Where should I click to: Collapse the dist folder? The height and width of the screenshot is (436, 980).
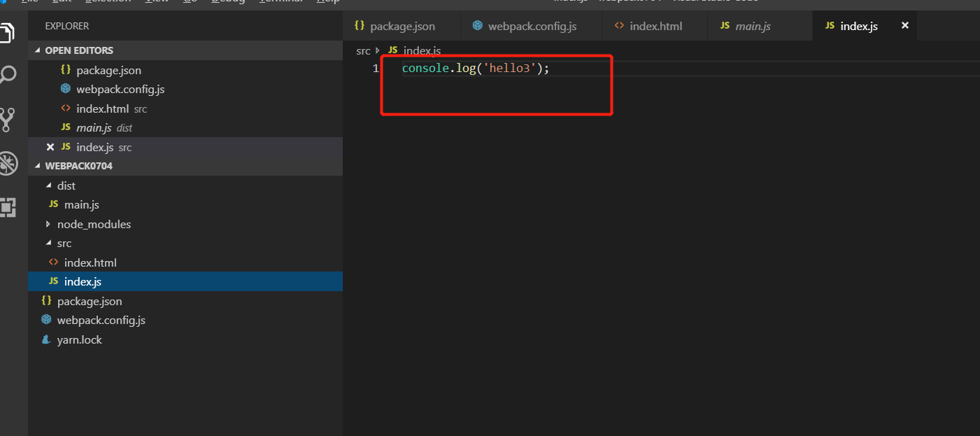[x=49, y=185]
